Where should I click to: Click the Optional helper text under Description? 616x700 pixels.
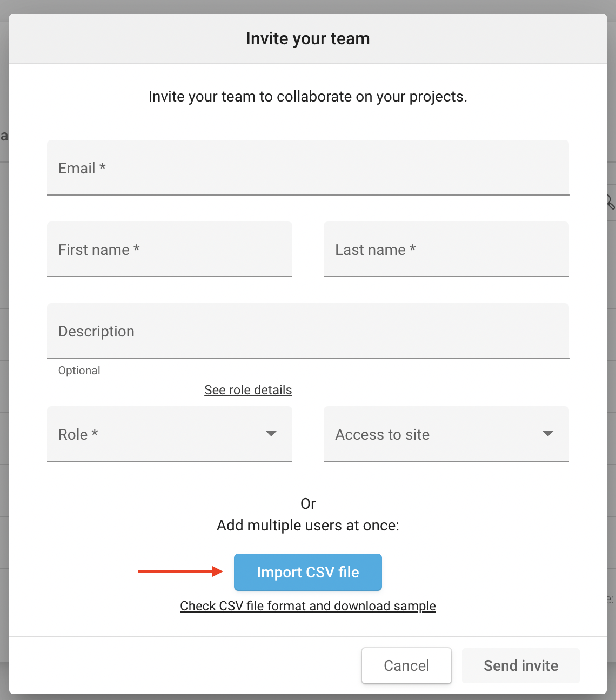(79, 371)
